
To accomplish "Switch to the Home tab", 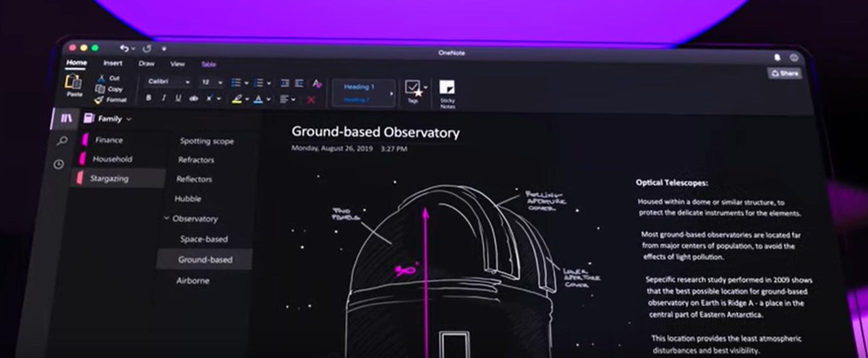I will point(75,63).
